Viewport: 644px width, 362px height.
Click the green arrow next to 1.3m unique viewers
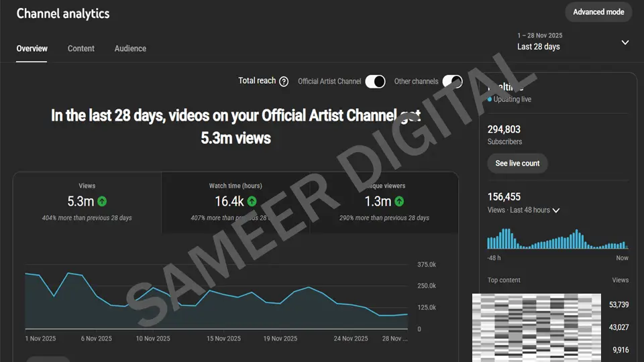[x=399, y=201]
